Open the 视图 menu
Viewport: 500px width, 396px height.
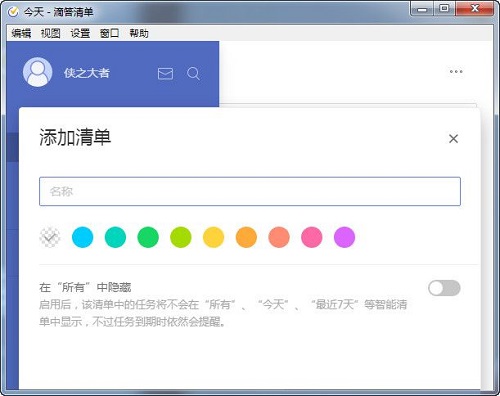click(51, 33)
